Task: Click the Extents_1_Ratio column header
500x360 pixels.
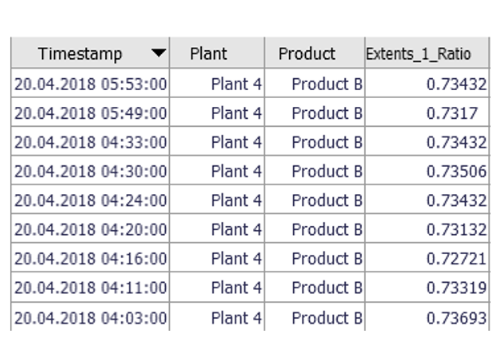Action: (427, 53)
